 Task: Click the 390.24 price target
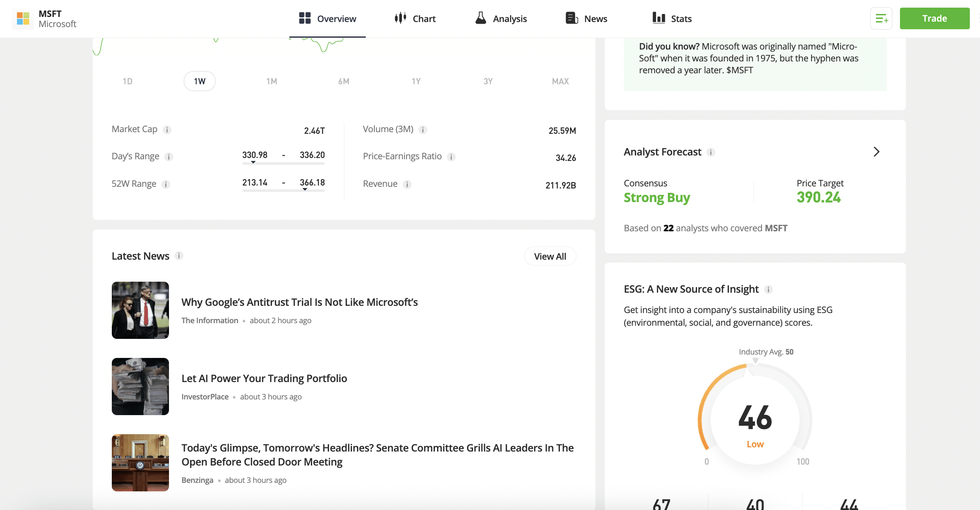coord(819,197)
